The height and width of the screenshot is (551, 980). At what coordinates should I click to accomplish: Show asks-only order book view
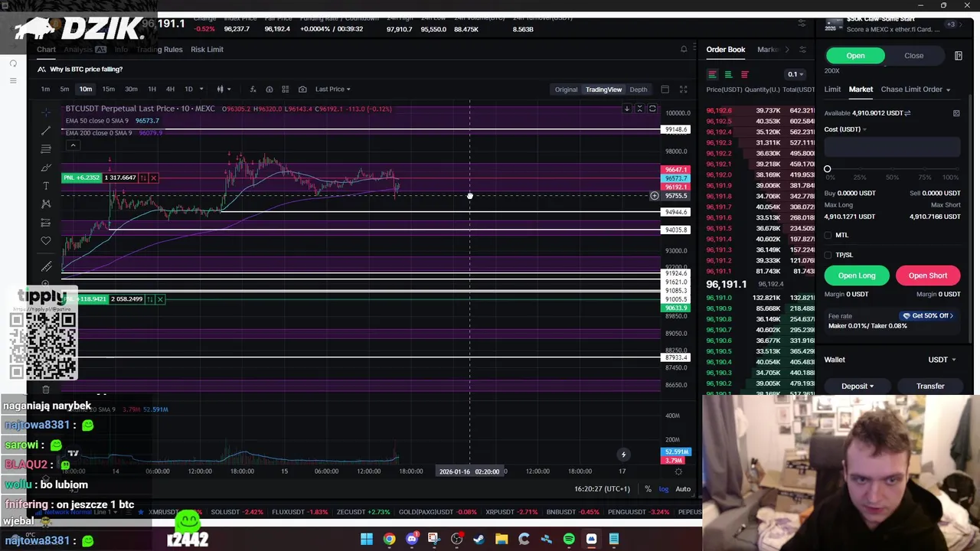point(744,74)
